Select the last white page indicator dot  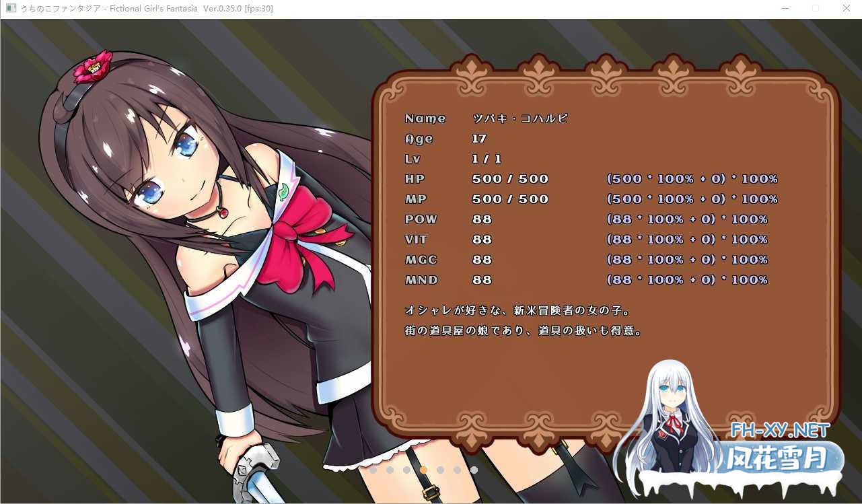[474, 470]
